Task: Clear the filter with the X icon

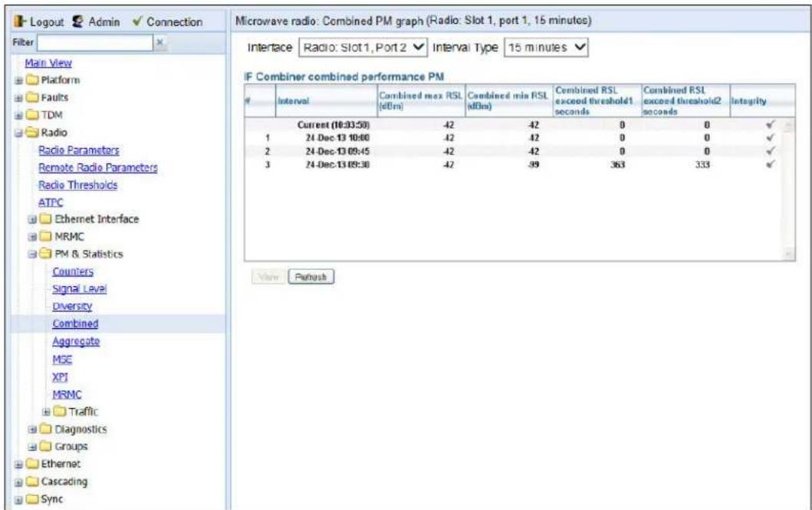Action: [160, 42]
